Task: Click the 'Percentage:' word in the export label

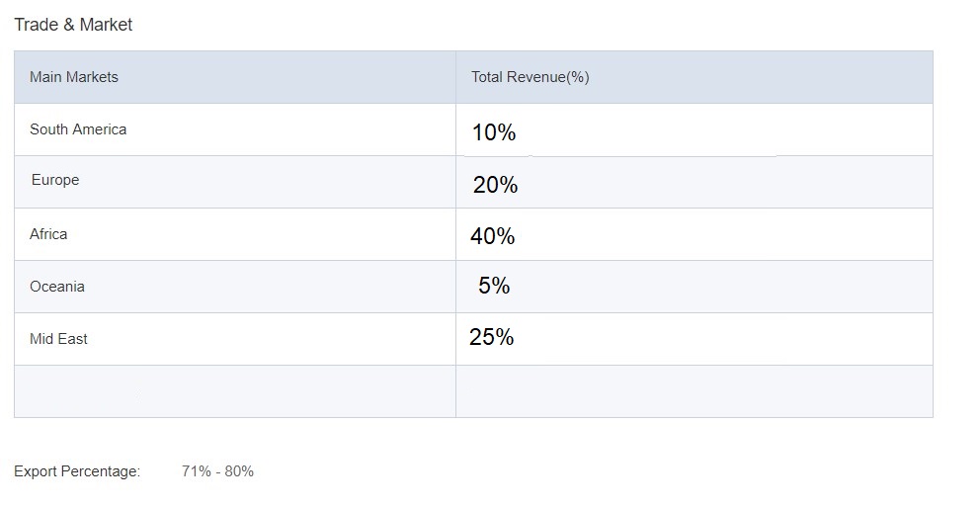Action: pos(101,471)
